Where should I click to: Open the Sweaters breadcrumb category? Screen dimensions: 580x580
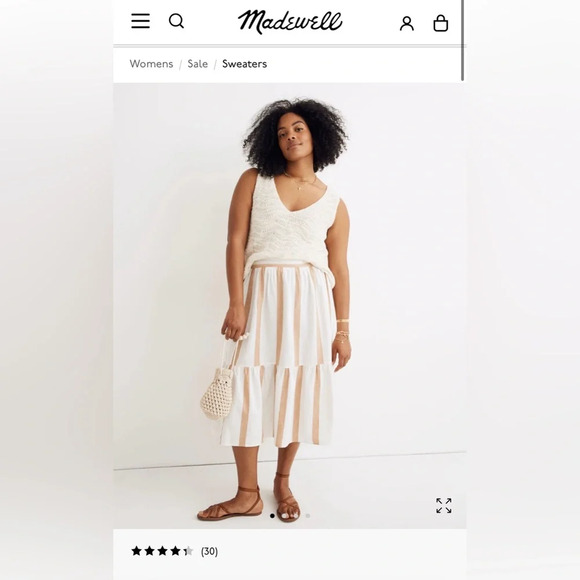click(245, 64)
